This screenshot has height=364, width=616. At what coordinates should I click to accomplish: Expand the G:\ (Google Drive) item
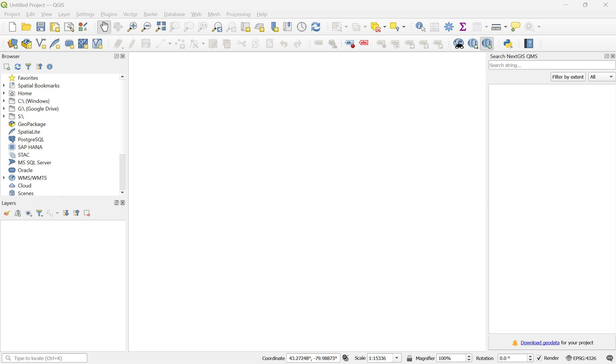pos(4,109)
